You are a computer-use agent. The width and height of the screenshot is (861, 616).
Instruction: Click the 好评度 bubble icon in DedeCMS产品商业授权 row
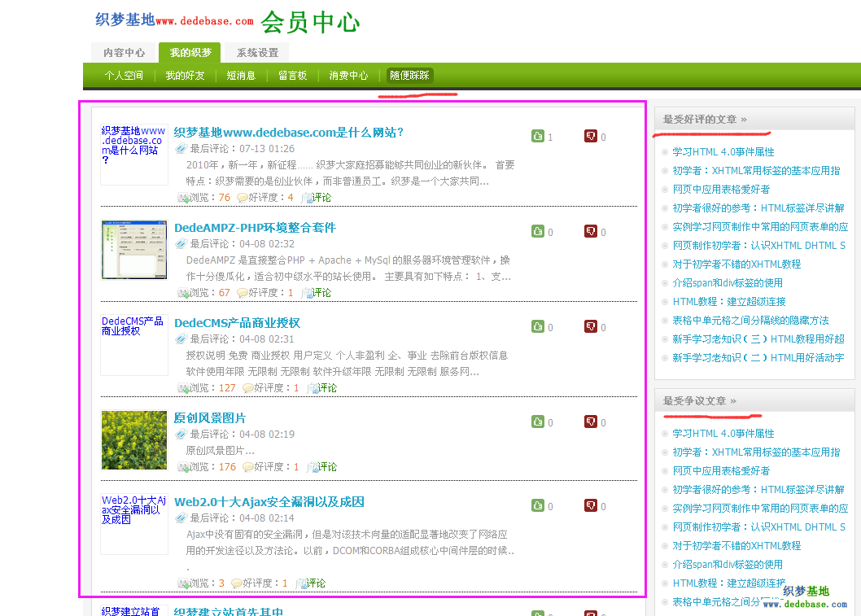click(x=248, y=388)
